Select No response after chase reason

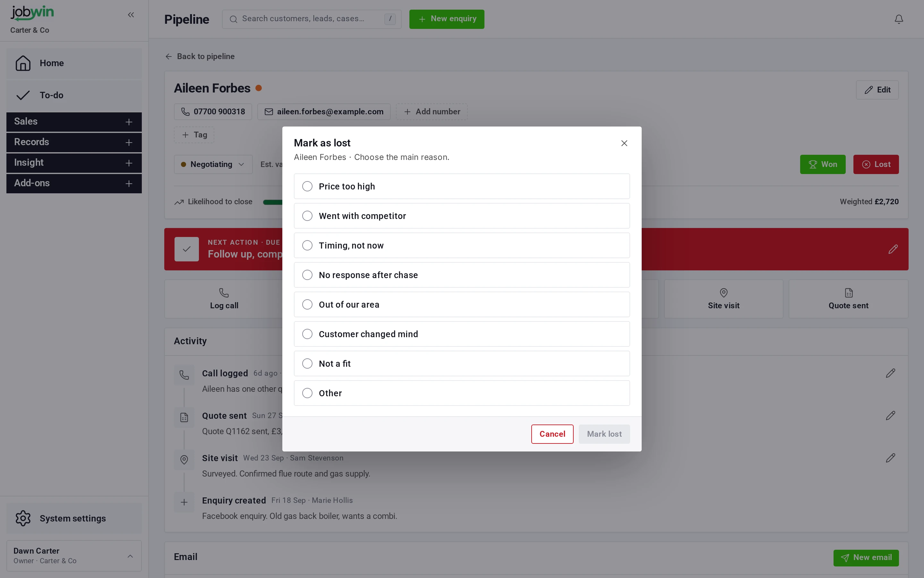point(462,275)
